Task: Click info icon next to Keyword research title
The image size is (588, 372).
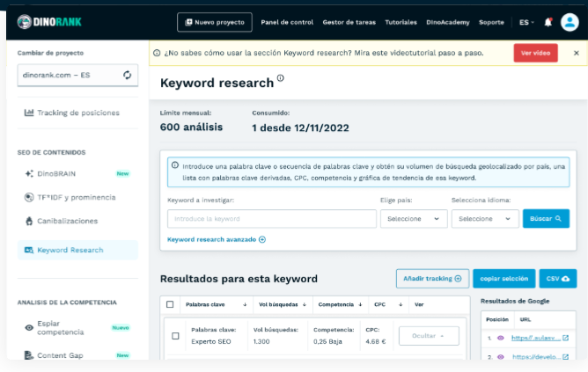Action: 281,78
